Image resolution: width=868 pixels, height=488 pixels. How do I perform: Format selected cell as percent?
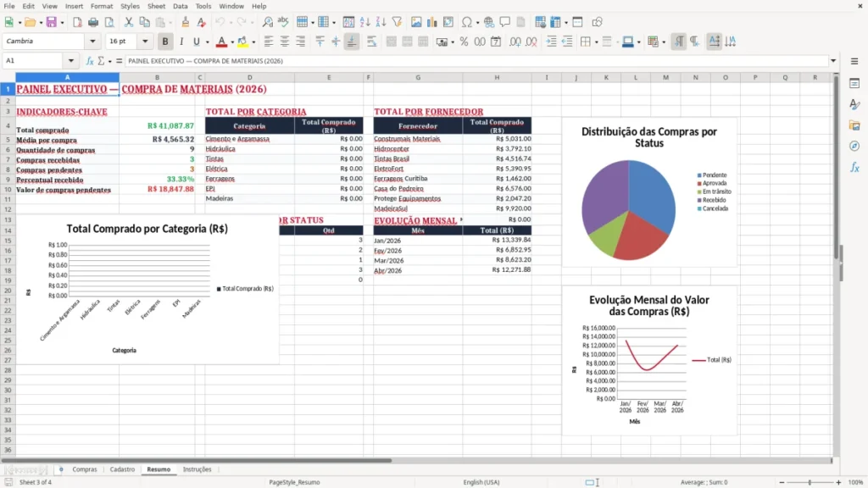464,42
